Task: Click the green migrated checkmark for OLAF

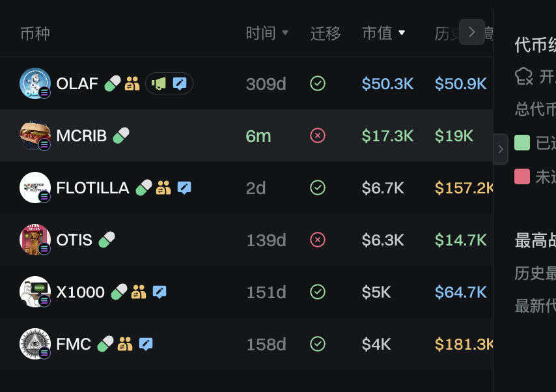Action: (x=318, y=83)
